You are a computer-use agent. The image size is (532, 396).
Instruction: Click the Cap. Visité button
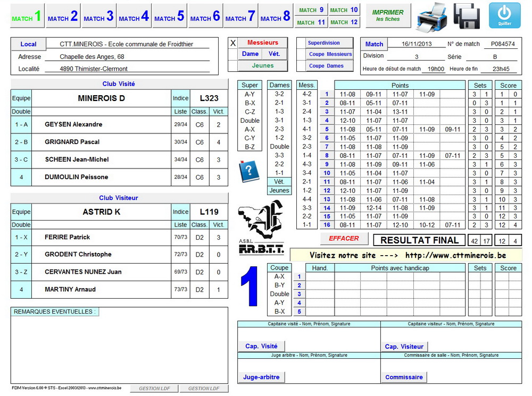(x=261, y=346)
